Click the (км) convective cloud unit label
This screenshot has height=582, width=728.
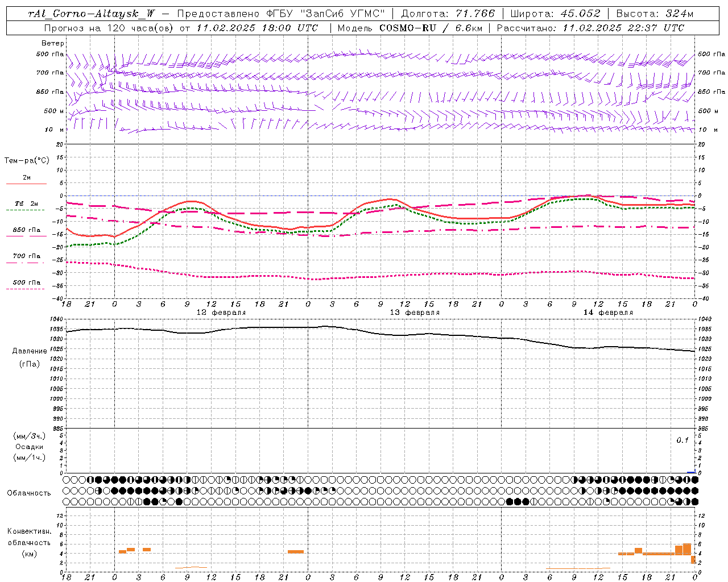click(x=29, y=554)
